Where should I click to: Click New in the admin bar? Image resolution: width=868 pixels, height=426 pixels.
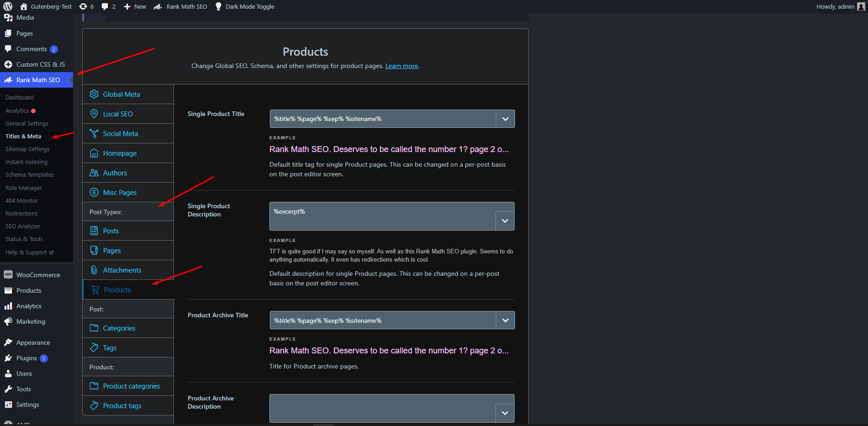[135, 6]
